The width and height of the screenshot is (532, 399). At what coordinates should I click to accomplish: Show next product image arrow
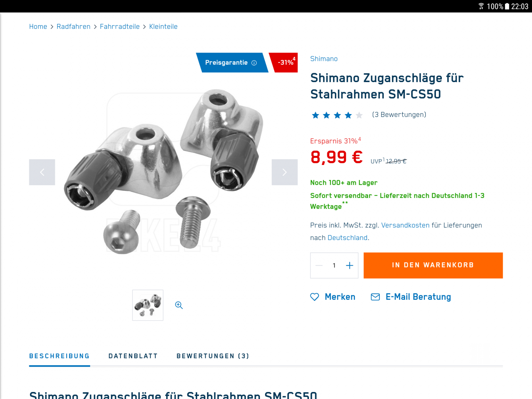click(x=285, y=172)
